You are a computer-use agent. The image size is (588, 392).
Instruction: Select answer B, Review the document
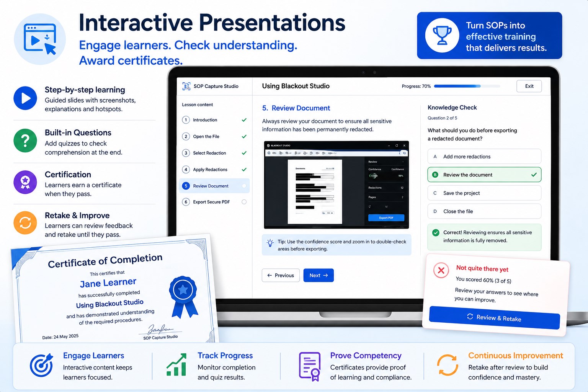(x=484, y=175)
